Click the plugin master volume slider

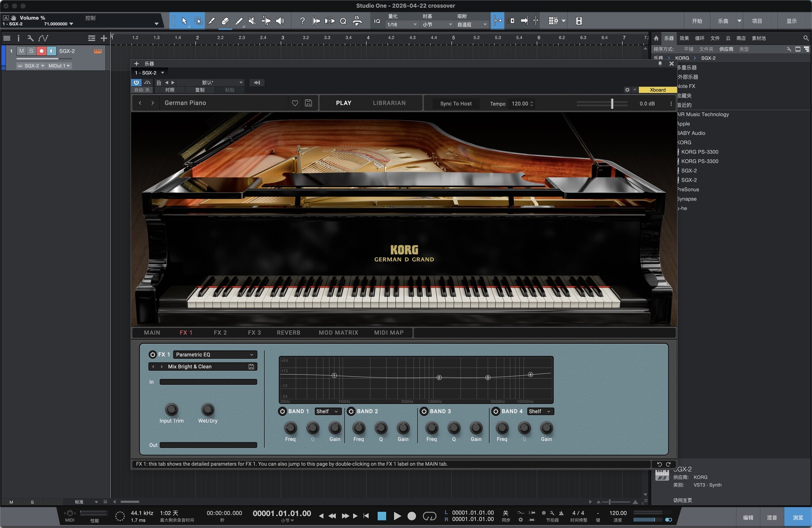point(612,104)
